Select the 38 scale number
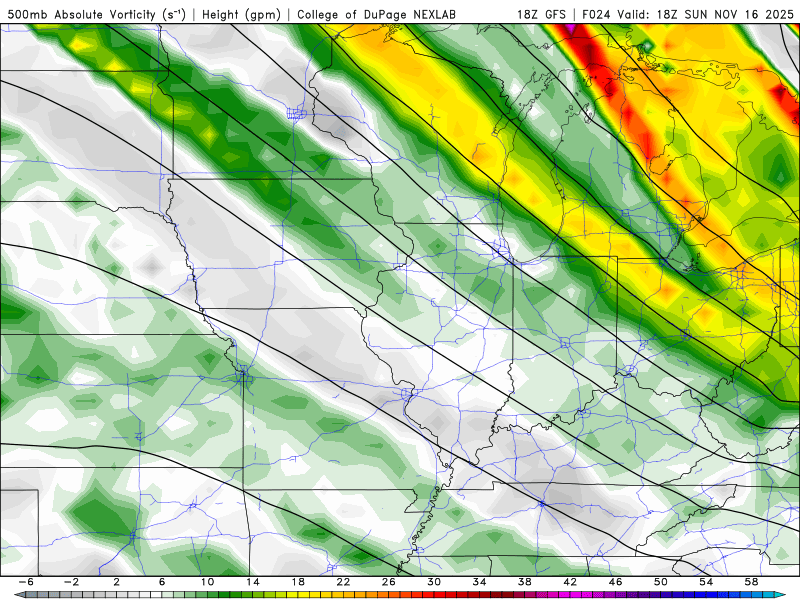 pos(524,582)
